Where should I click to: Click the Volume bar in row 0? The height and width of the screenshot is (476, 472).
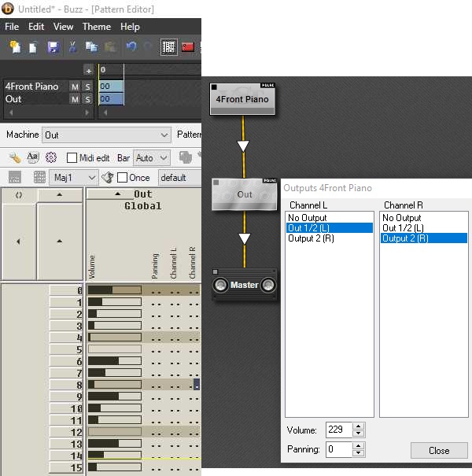point(114,290)
